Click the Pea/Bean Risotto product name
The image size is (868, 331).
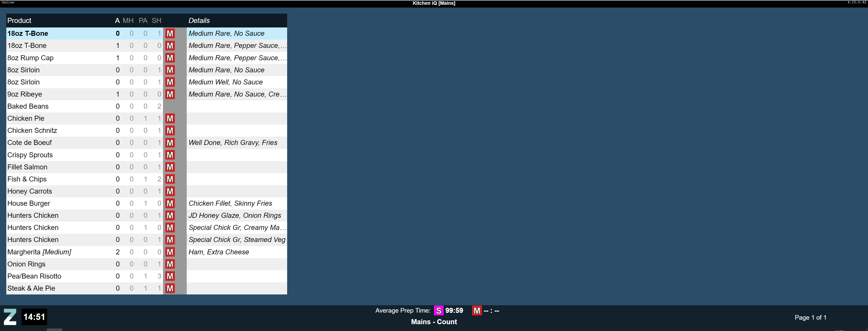click(x=34, y=276)
